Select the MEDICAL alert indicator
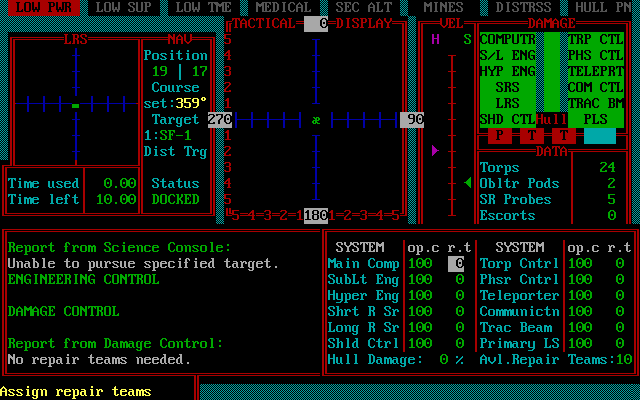This screenshot has width=640, height=400. tap(283, 7)
